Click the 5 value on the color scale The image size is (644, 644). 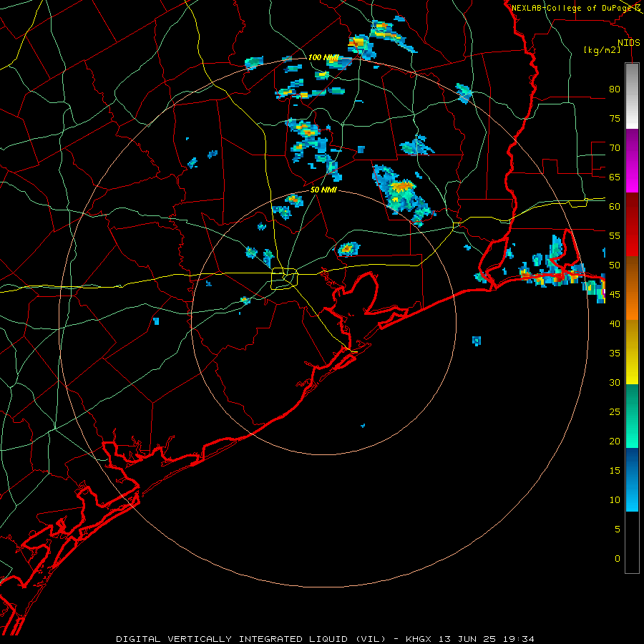[618, 530]
